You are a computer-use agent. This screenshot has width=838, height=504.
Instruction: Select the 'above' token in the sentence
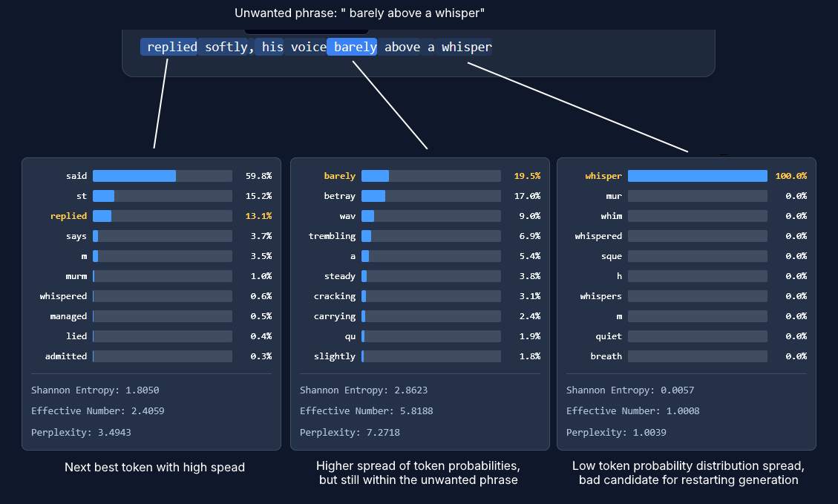tap(399, 47)
